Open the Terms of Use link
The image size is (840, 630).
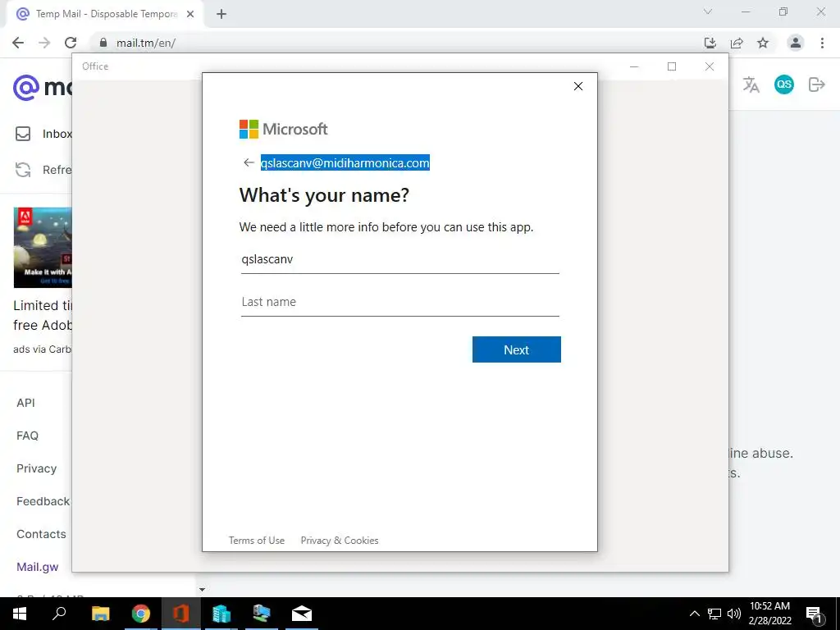(257, 541)
